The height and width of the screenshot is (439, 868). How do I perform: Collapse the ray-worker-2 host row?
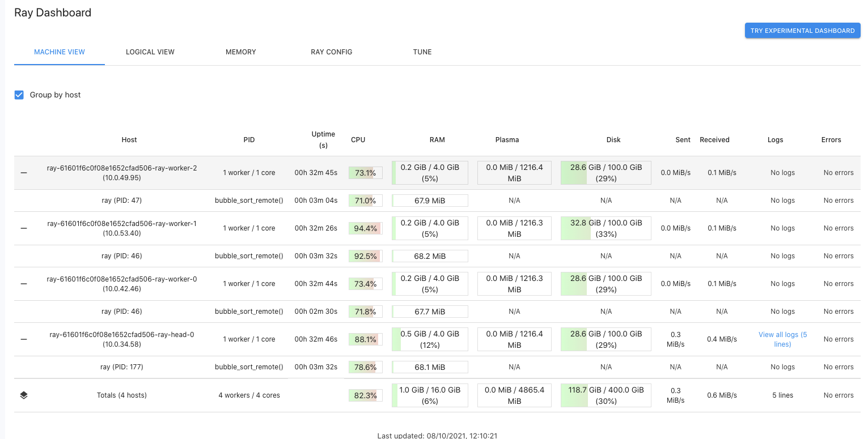point(23,172)
